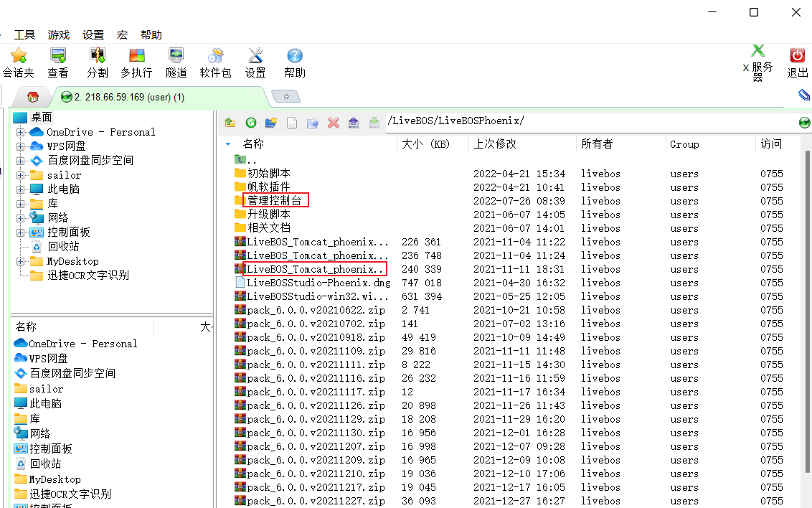The height and width of the screenshot is (508, 812).
Task: Open the 会话夹 sessions toolbar icon
Action: point(19,62)
